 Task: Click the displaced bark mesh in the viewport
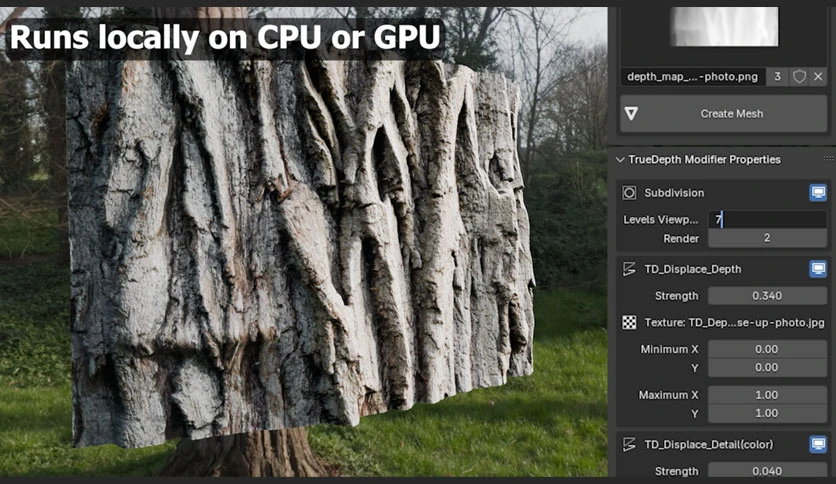[x=301, y=245]
